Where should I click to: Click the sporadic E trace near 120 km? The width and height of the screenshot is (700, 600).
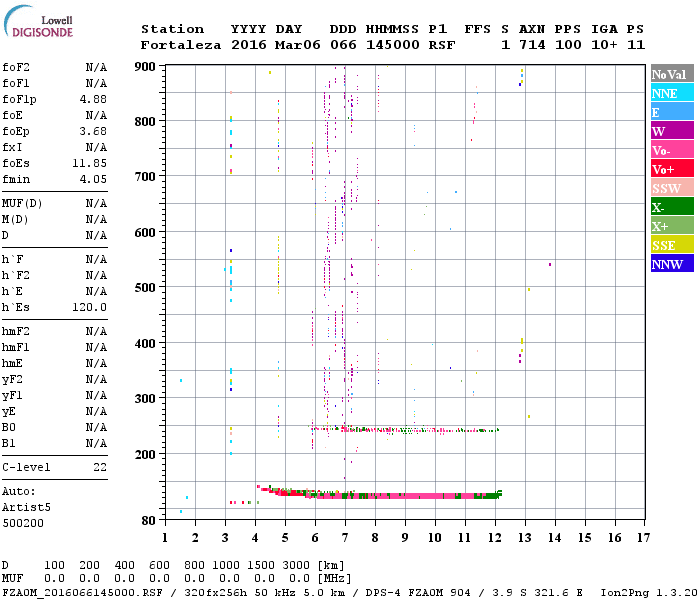tap(379, 494)
